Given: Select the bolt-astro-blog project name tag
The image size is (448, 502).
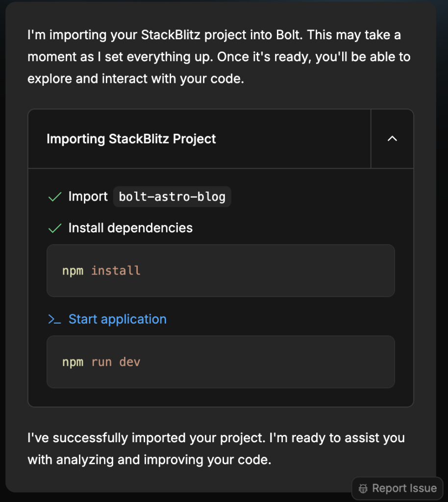Looking at the screenshot, I should [172, 197].
